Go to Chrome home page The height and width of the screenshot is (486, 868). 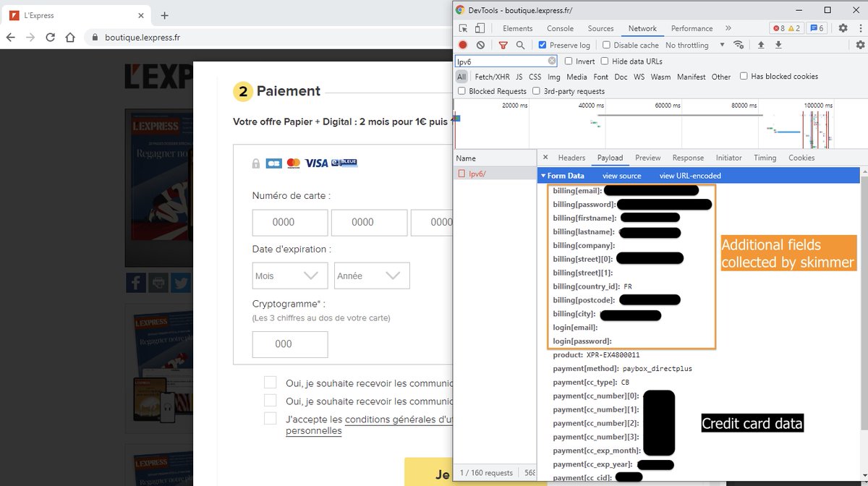(x=70, y=38)
